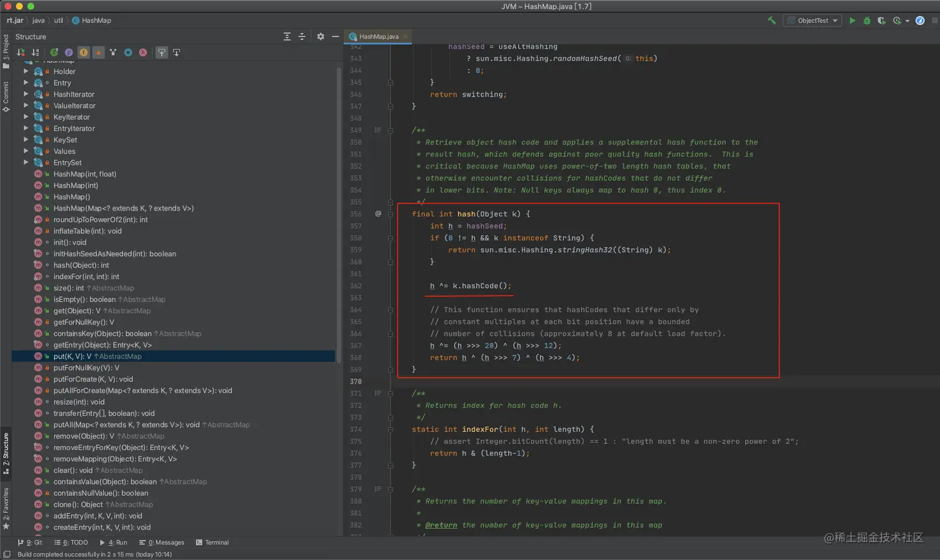
Task: Open the ObjectTest run configuration dropdown
Action: pos(812,21)
